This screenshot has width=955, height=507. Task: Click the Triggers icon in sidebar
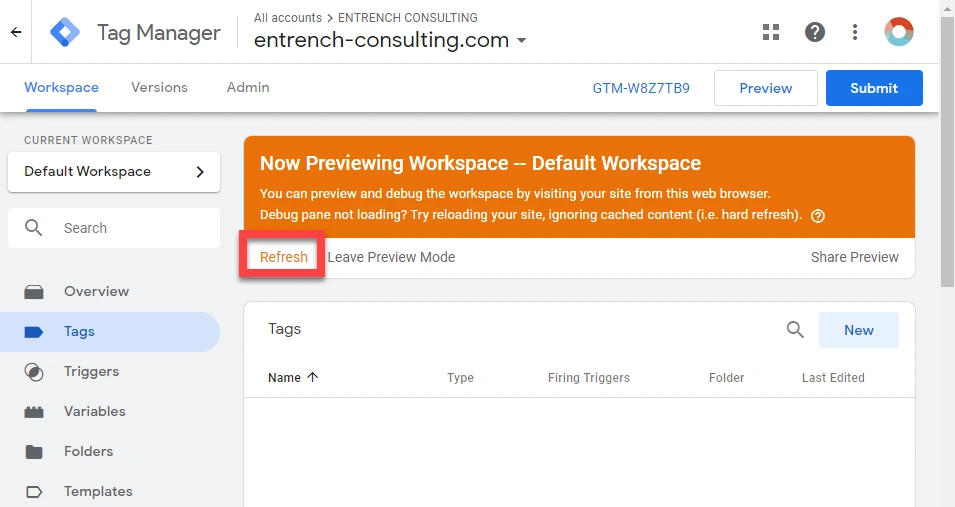[x=33, y=372]
